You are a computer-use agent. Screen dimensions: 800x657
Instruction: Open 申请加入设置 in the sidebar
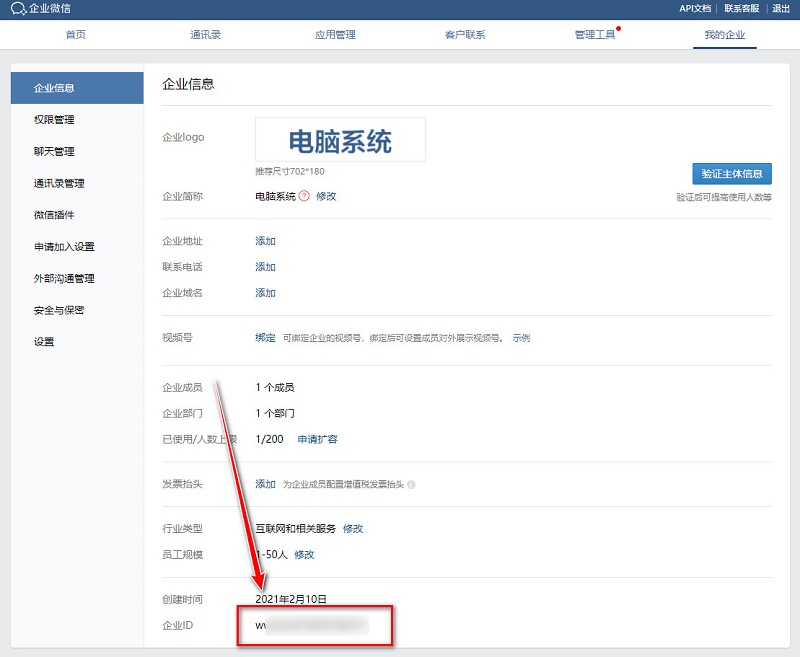64,247
